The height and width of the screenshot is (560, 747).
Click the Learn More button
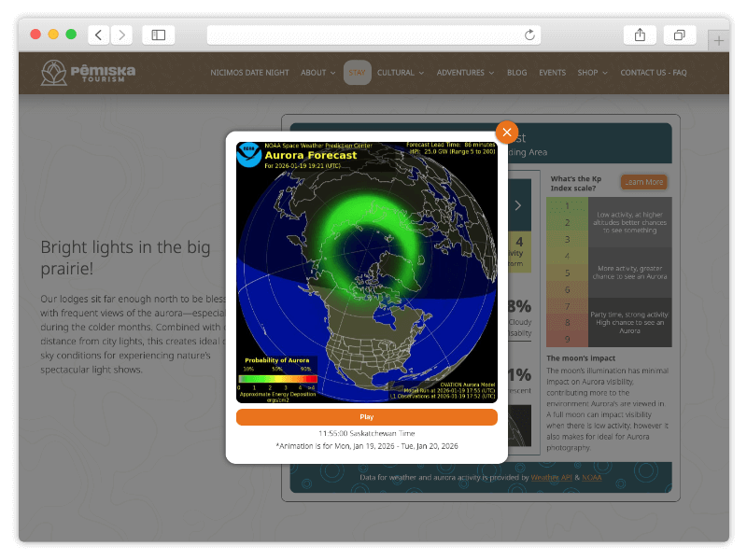click(x=642, y=182)
